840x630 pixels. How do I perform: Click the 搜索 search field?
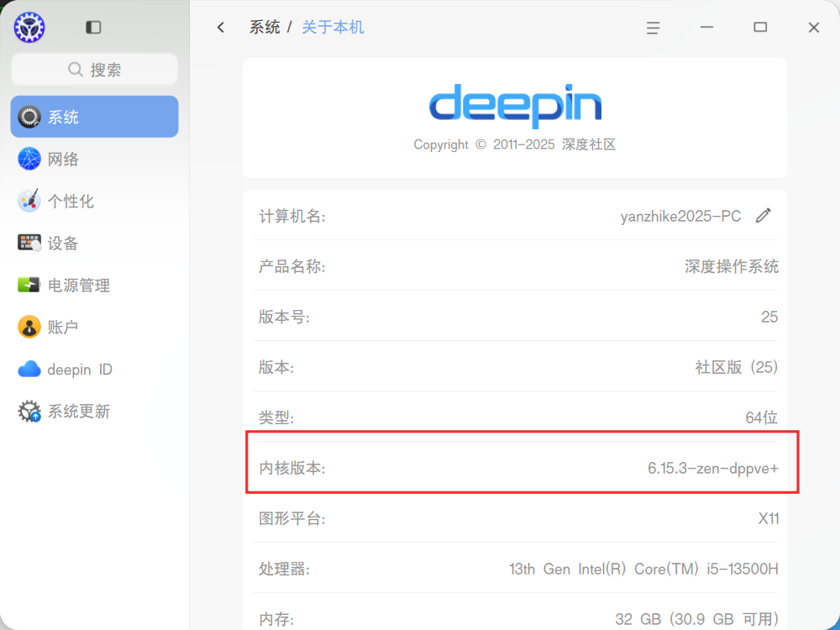click(94, 69)
